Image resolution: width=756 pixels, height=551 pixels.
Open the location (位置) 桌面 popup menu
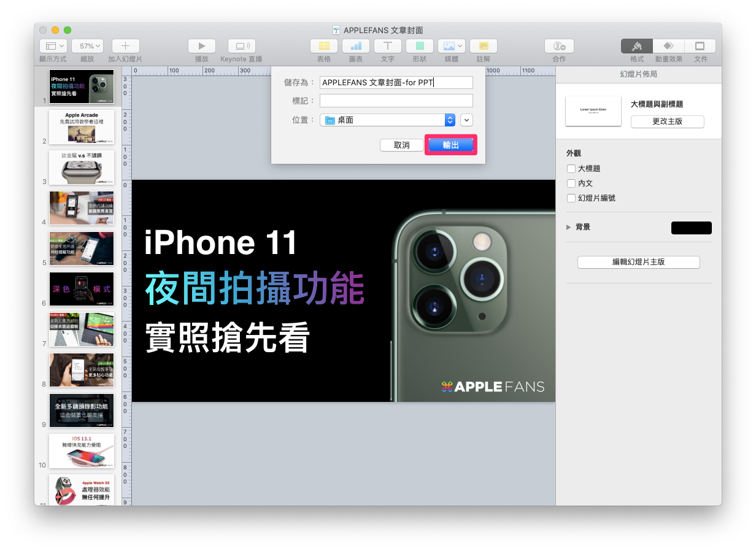pos(388,120)
